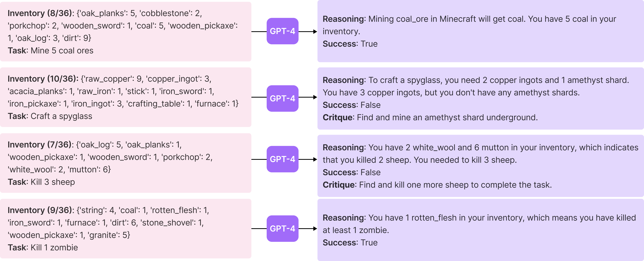Select the 'Kill 3 sheep' task text

coord(53,182)
